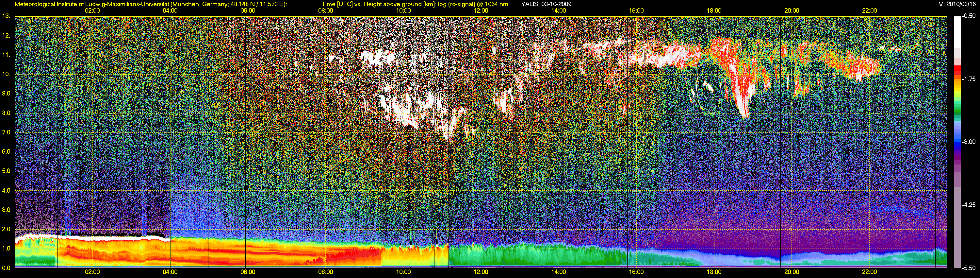980x278 pixels.
Task: Click the '12.' height axis label
Action: click(x=6, y=35)
